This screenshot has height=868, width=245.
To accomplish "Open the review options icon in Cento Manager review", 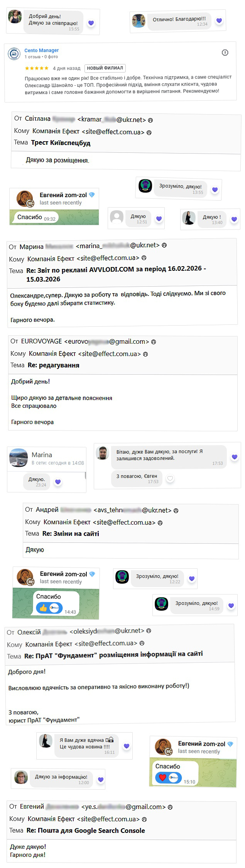I will point(225,52).
